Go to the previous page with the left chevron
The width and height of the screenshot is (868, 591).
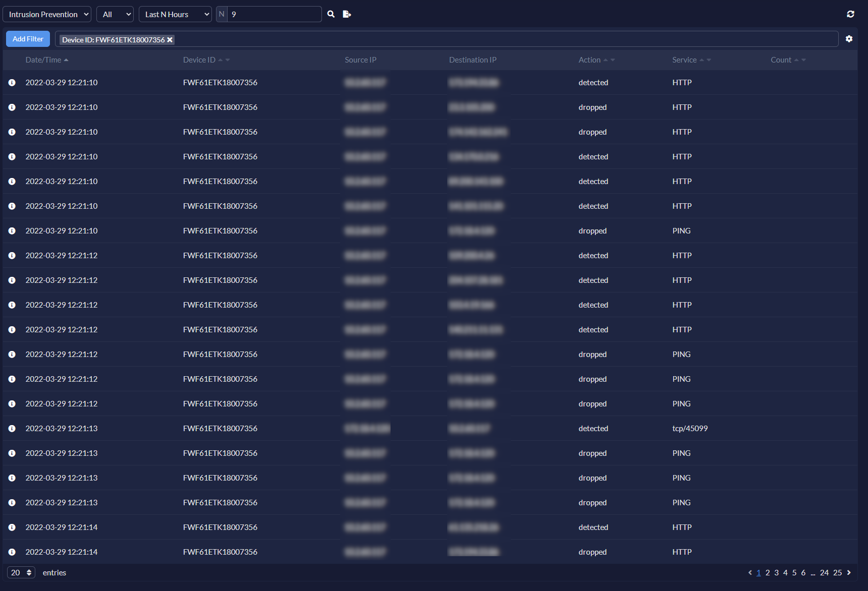[x=750, y=573]
